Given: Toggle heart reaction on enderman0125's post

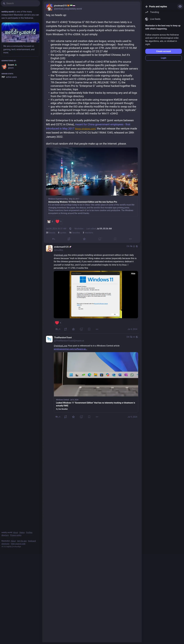Looking at the screenshot, I should pos(58,323).
